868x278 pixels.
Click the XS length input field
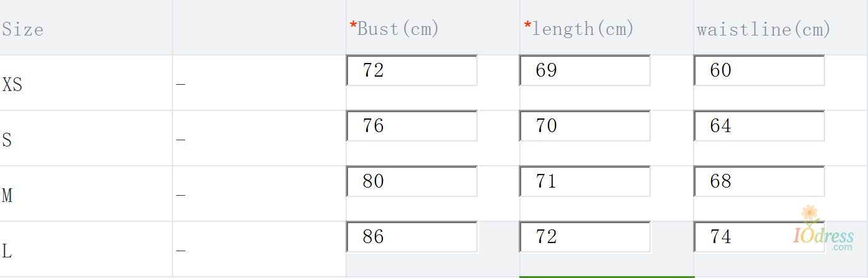[585, 70]
